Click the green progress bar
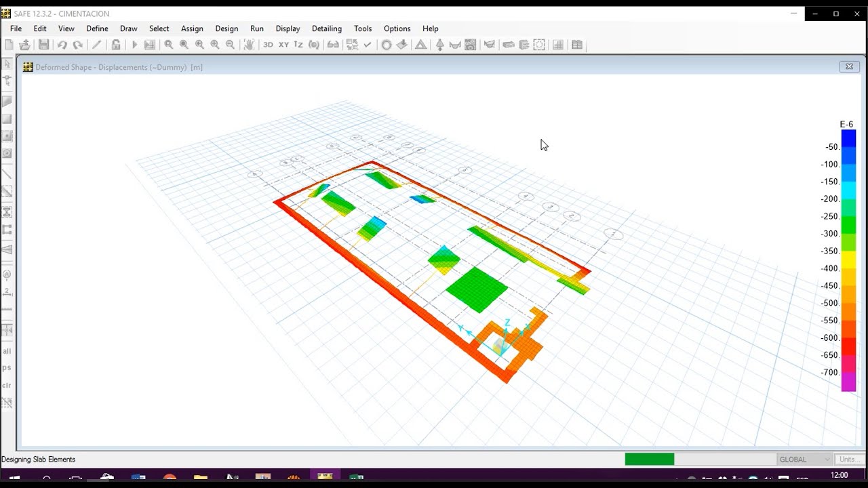 point(650,460)
